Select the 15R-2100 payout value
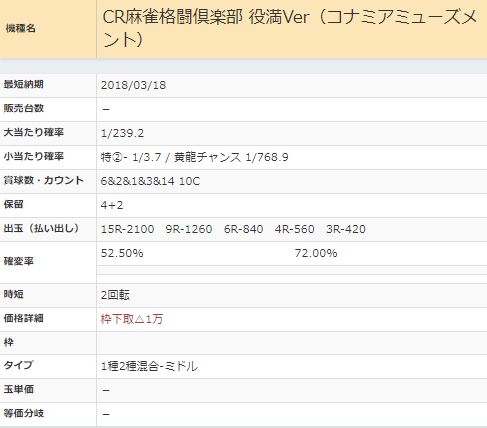Viewport: 487px width, 428px height. tap(127, 229)
